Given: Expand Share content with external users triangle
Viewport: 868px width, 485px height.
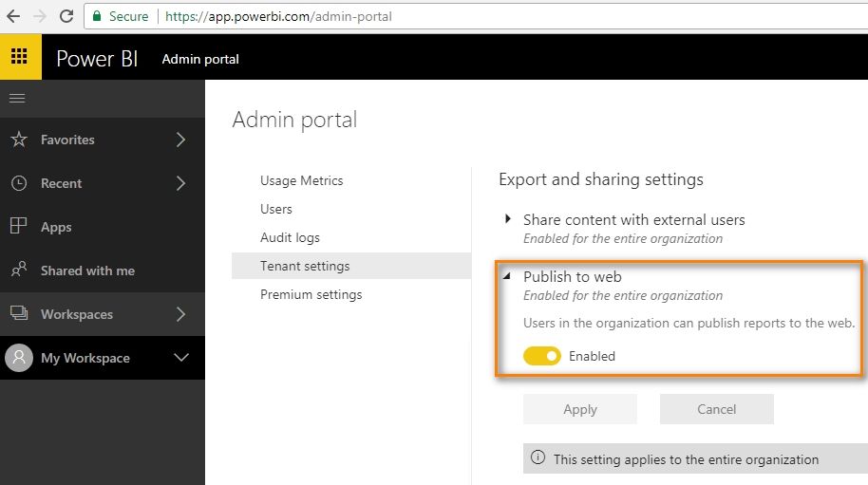Looking at the screenshot, I should coord(508,218).
